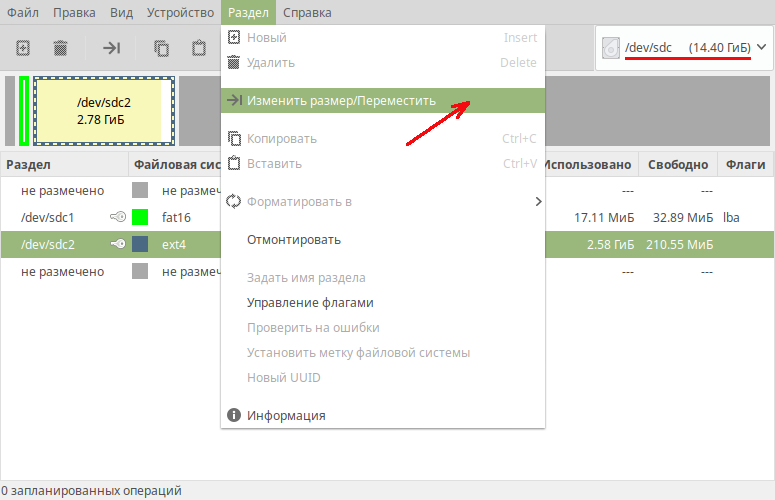
Task: Click Задать имя раздела menu entry
Action: point(383,277)
